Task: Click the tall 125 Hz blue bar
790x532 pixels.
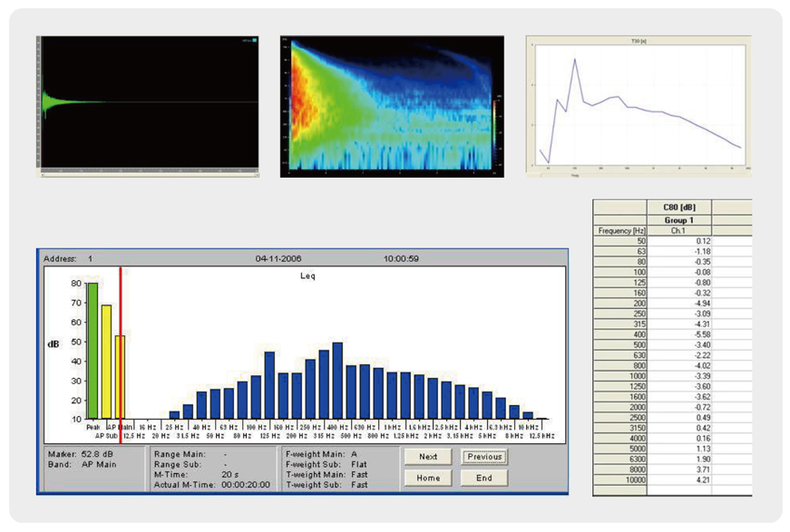Action: click(269, 385)
